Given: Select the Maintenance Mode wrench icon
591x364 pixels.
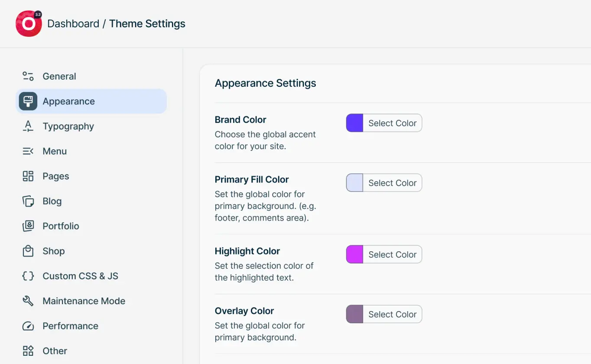Looking at the screenshot, I should (28, 301).
